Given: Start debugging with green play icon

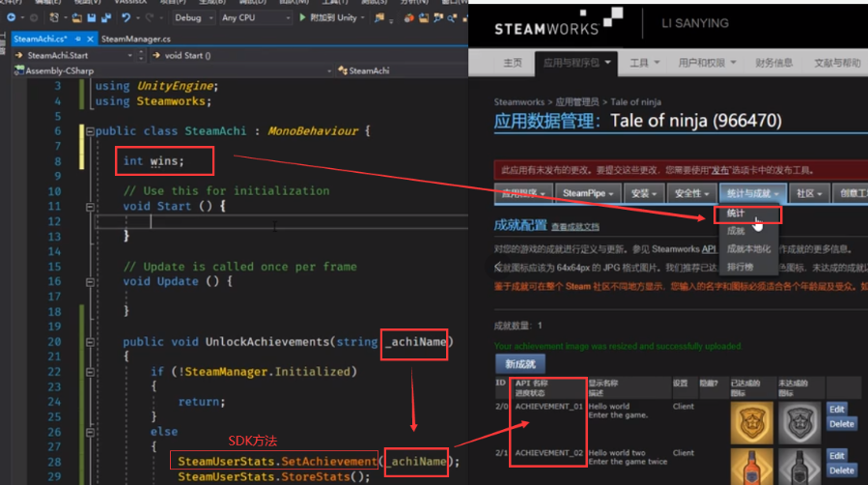Looking at the screenshot, I should point(302,17).
